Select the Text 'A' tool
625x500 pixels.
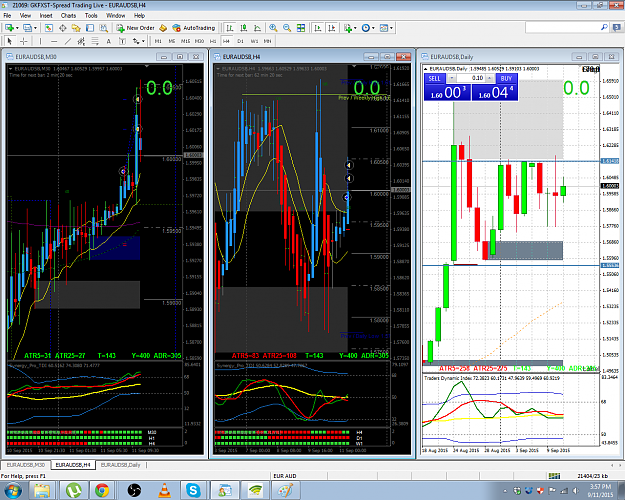108,41
